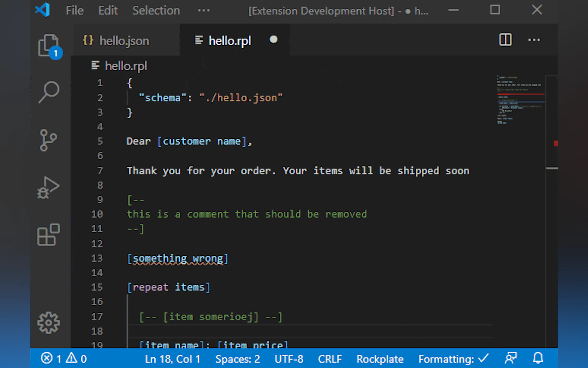Open Run and Debug view
Screen dimensions: 588x368
click(x=48, y=187)
